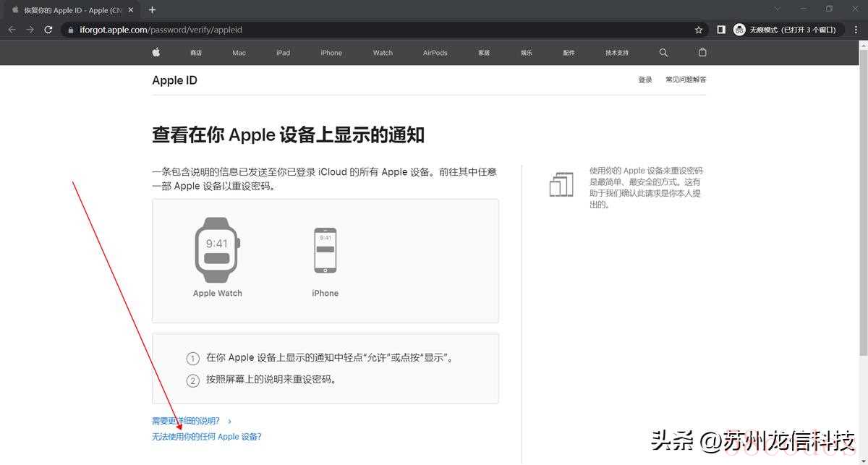The width and height of the screenshot is (868, 465).
Task: Open the 配件 accessories menu item
Action: point(569,53)
